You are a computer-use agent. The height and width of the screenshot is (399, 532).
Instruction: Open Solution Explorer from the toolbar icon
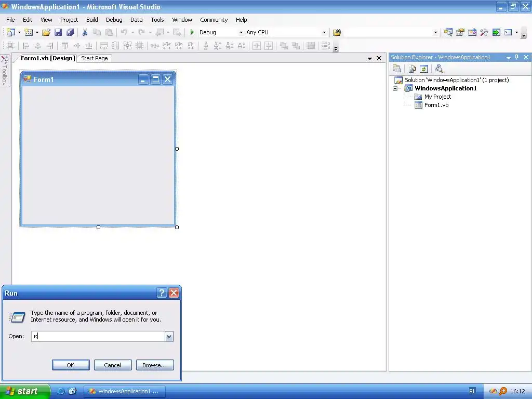[x=448, y=32]
